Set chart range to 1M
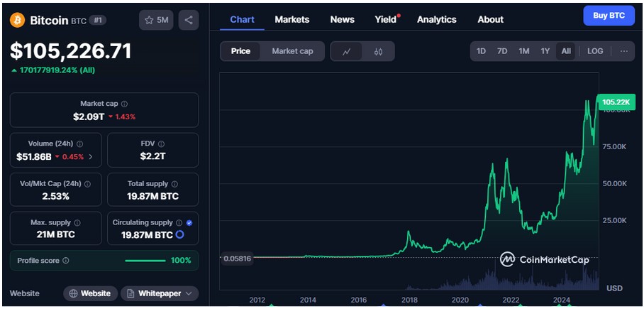644x309 pixels. tap(523, 51)
